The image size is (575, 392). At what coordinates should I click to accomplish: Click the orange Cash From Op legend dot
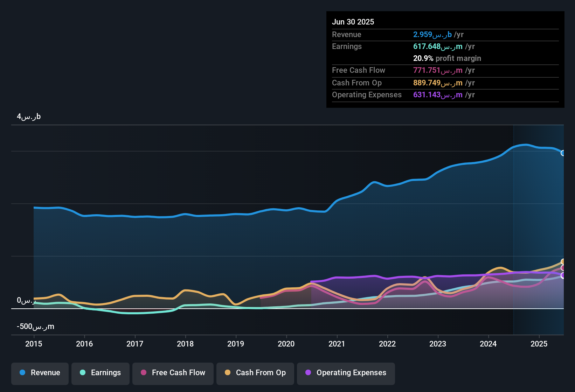coord(228,372)
